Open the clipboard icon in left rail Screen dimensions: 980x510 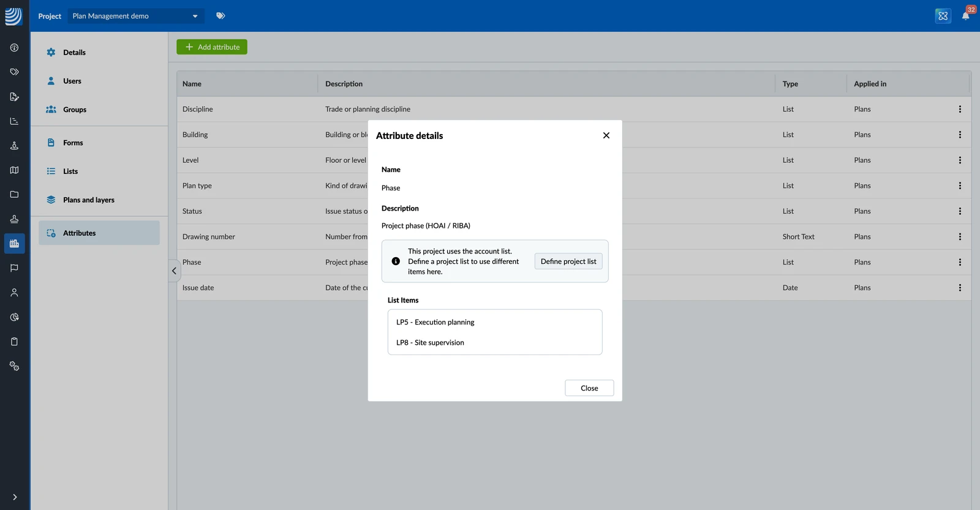(x=14, y=342)
